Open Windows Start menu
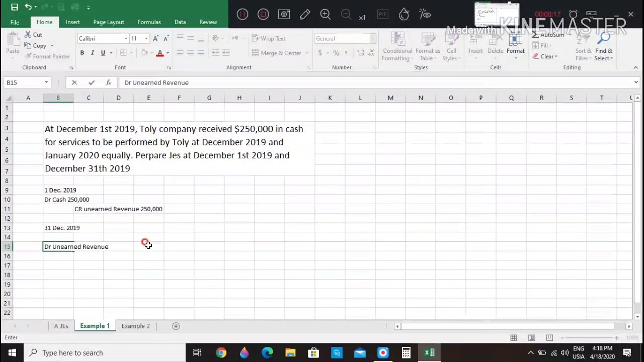The image size is (644, 362). [x=12, y=353]
